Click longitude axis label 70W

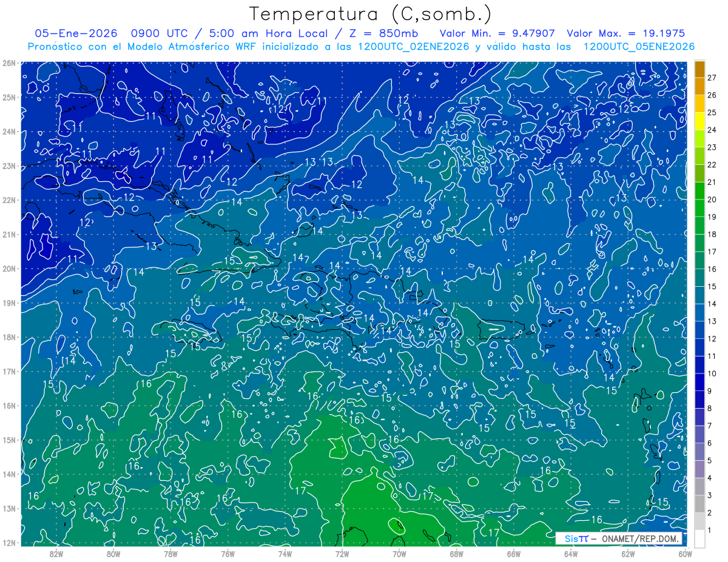399,554
